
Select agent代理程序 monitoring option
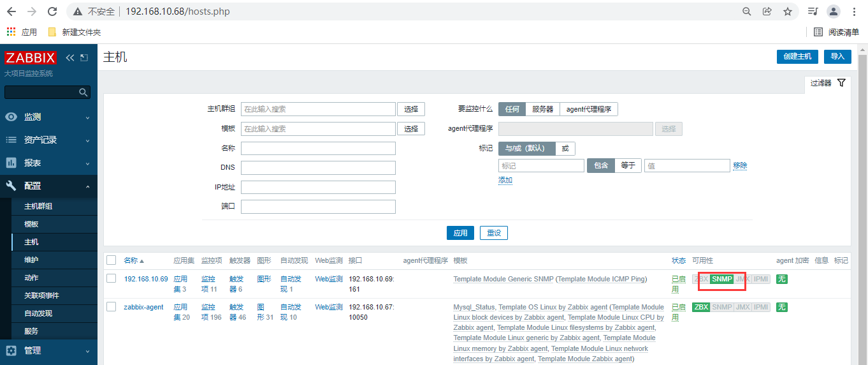[x=588, y=109]
